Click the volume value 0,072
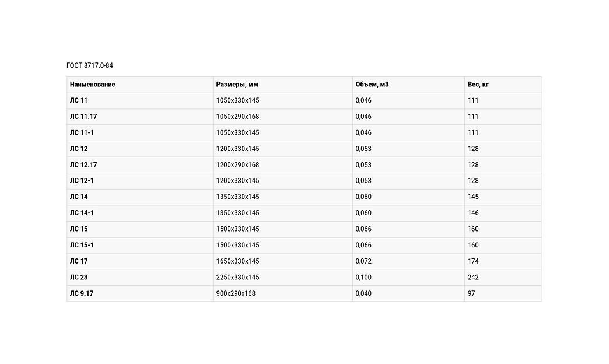The image size is (609, 364). click(x=363, y=261)
